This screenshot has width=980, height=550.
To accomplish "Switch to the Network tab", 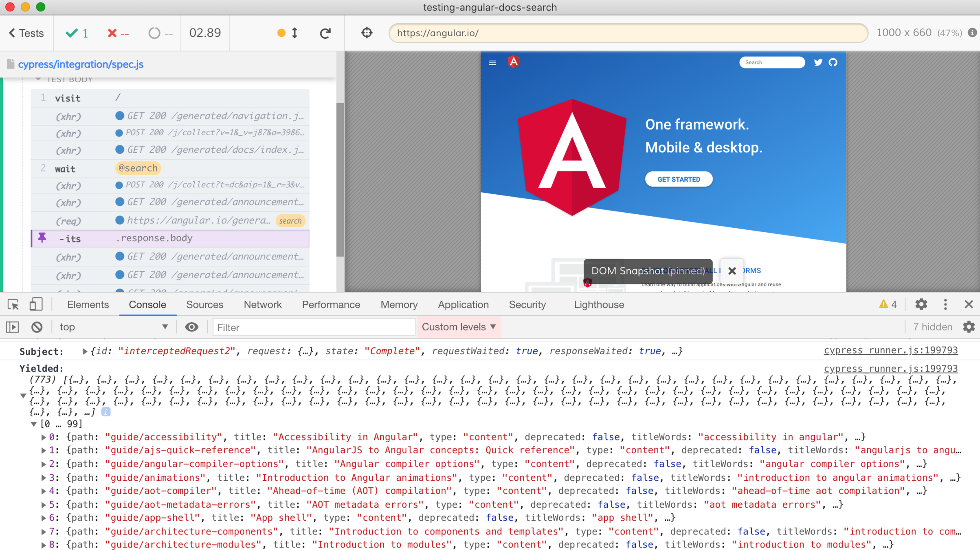I will coord(262,304).
